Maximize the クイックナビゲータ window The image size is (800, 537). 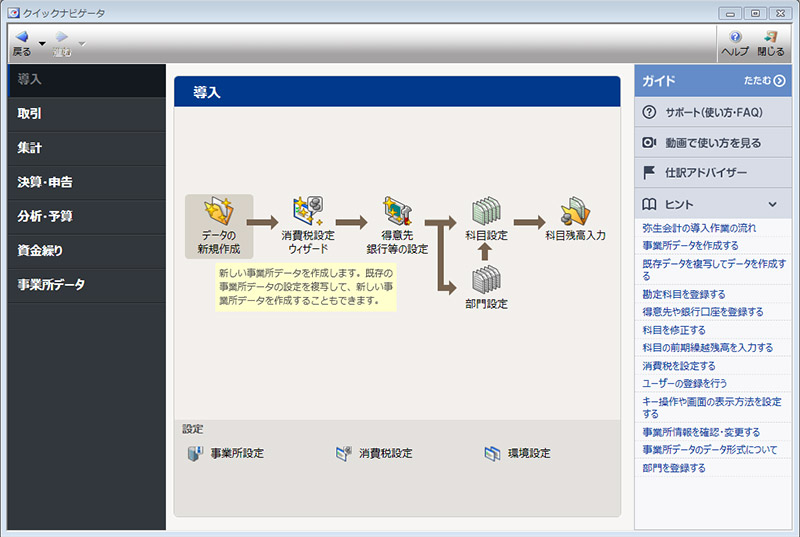pos(756,13)
